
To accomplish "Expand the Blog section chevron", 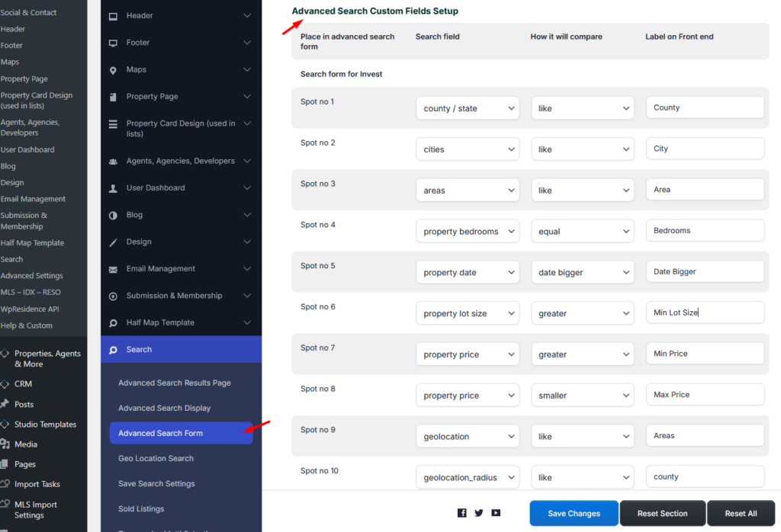I will coord(247,215).
